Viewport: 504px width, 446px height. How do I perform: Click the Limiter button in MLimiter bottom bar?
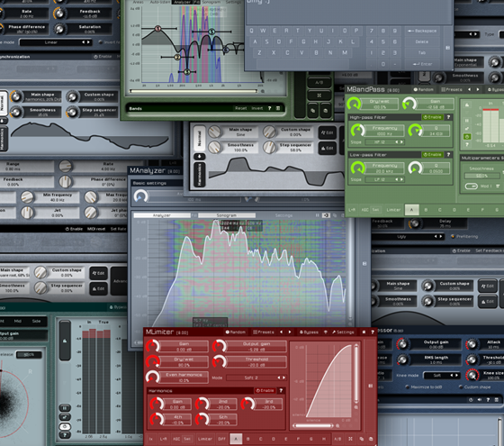tap(205, 439)
